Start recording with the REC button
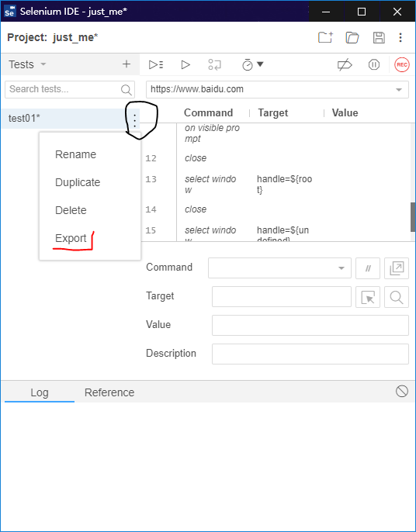The height and width of the screenshot is (532, 416). [x=402, y=64]
